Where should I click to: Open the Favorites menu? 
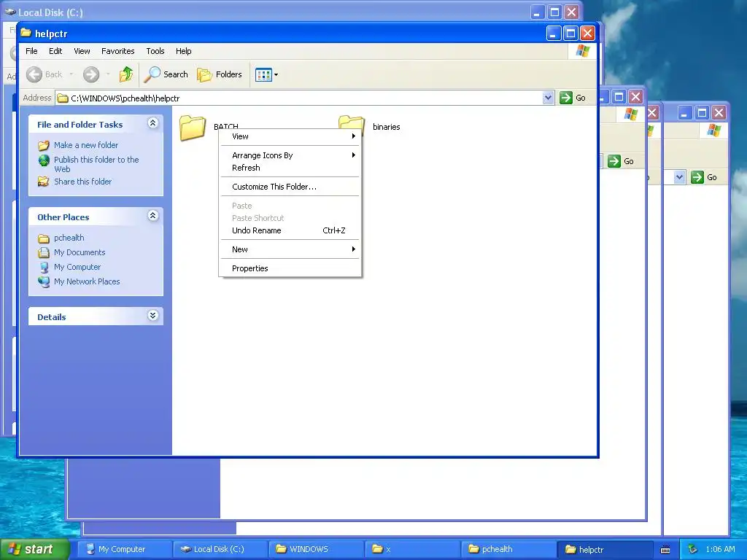(117, 51)
